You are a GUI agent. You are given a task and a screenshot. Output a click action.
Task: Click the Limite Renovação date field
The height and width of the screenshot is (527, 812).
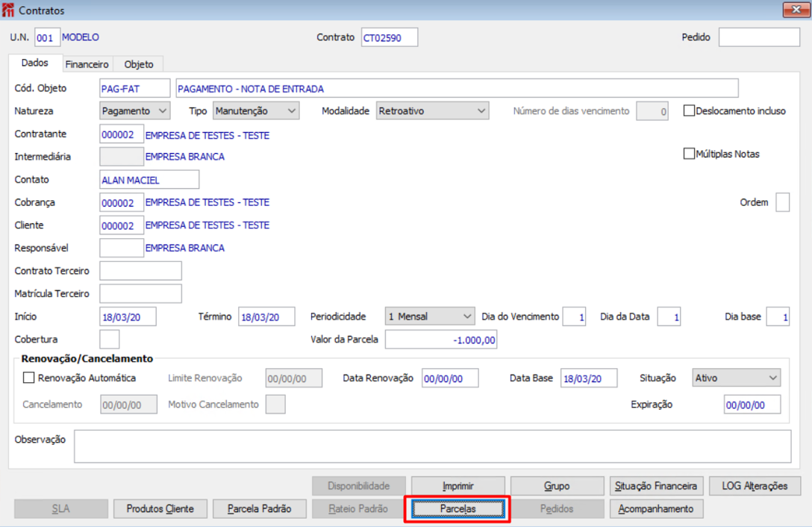pyautogui.click(x=293, y=378)
